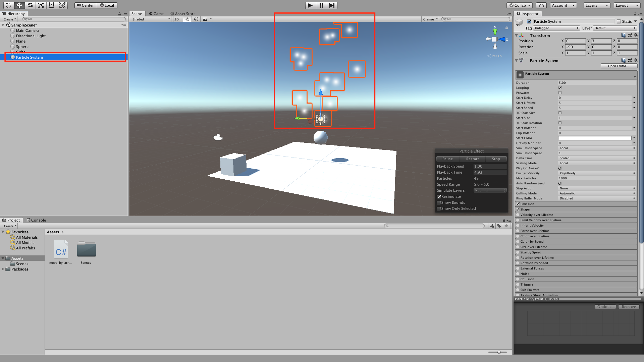Screen dimensions: 644x362
Task: Select the Rect Transform tool
Action: pyautogui.click(x=51, y=5)
